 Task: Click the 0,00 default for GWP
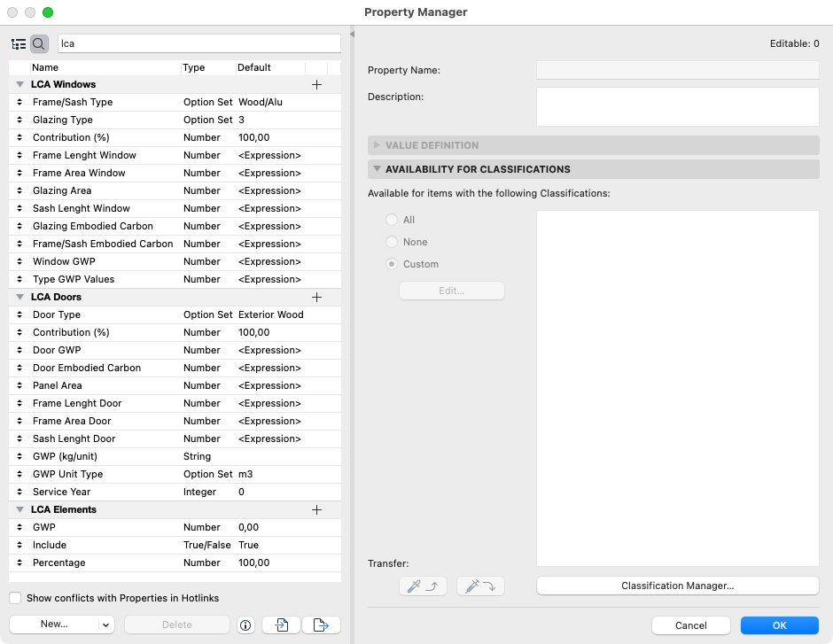[x=249, y=527]
